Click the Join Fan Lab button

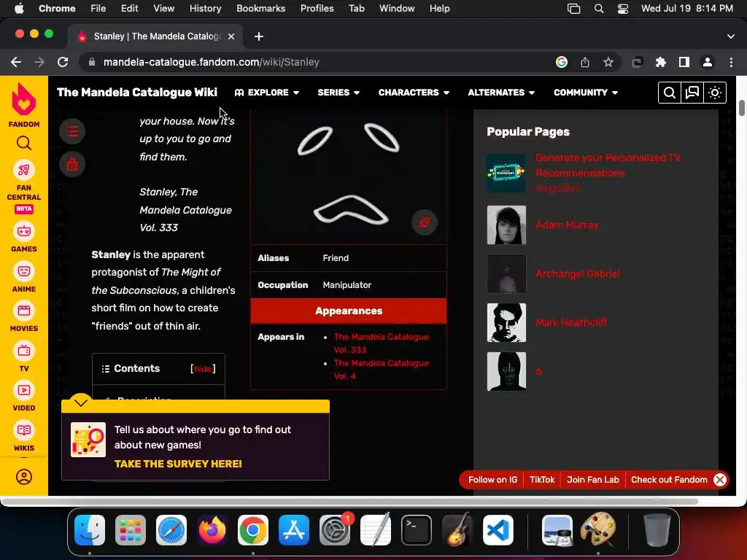tap(592, 480)
